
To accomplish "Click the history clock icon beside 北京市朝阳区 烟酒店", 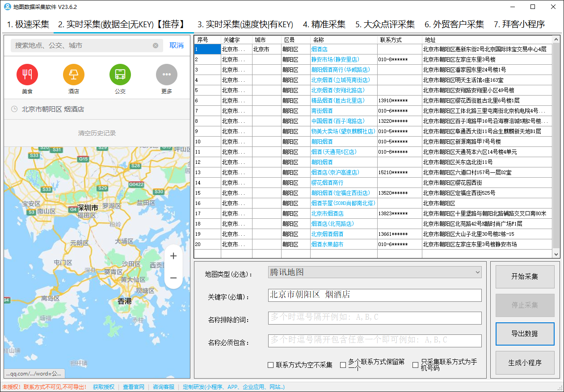I will [14, 108].
